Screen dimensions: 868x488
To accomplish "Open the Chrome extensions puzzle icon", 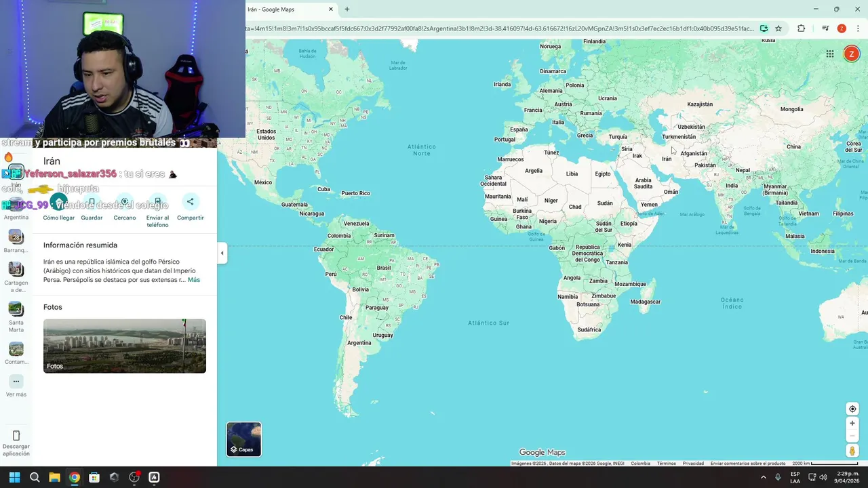I will [802, 28].
